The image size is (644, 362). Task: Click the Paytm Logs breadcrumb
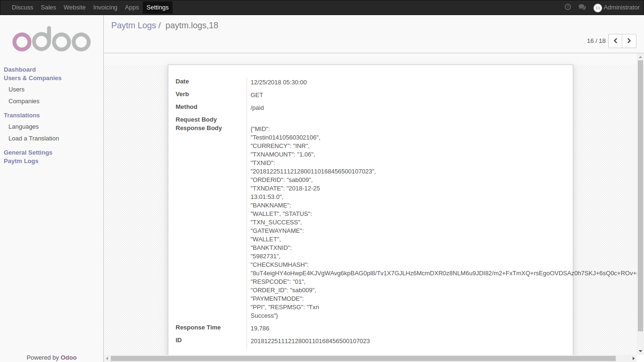(133, 25)
